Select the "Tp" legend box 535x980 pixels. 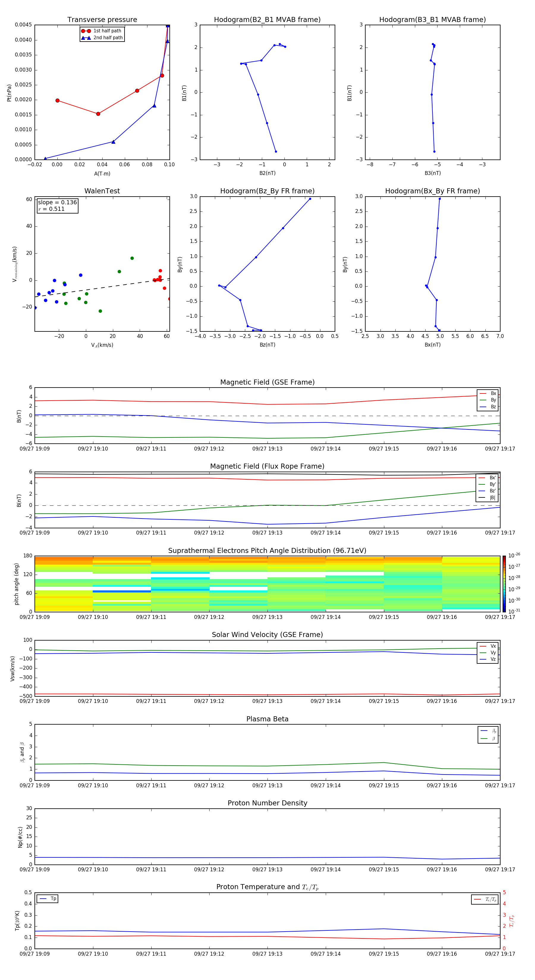pos(48,899)
